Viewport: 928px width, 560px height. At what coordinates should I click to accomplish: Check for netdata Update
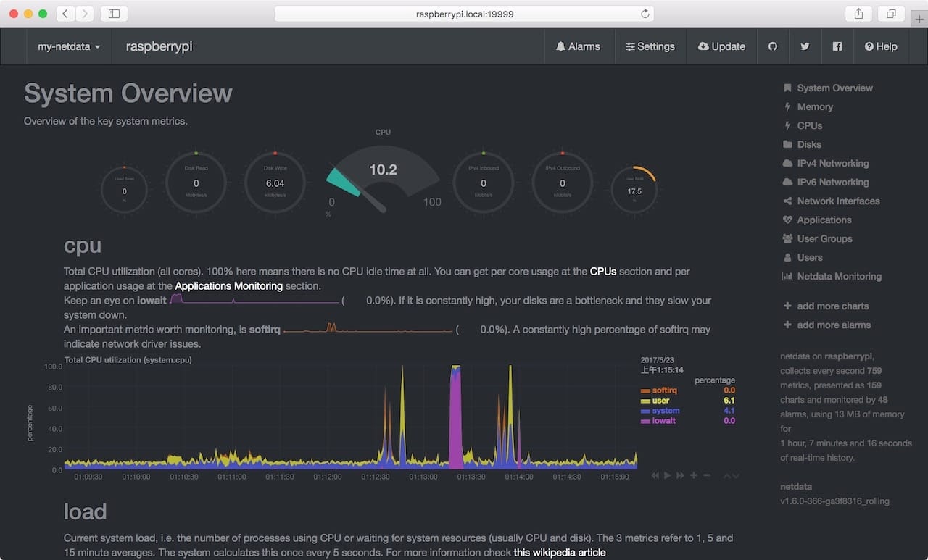(x=721, y=46)
